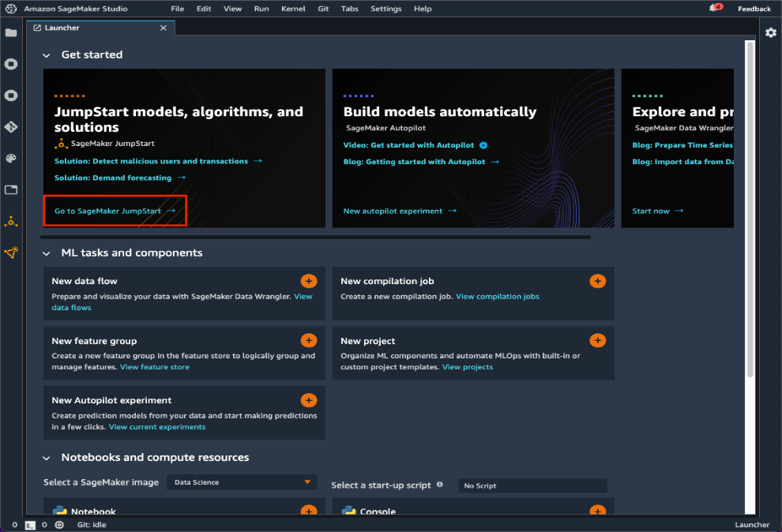
Task: Open the notification bell with red badge
Action: pos(713,7)
